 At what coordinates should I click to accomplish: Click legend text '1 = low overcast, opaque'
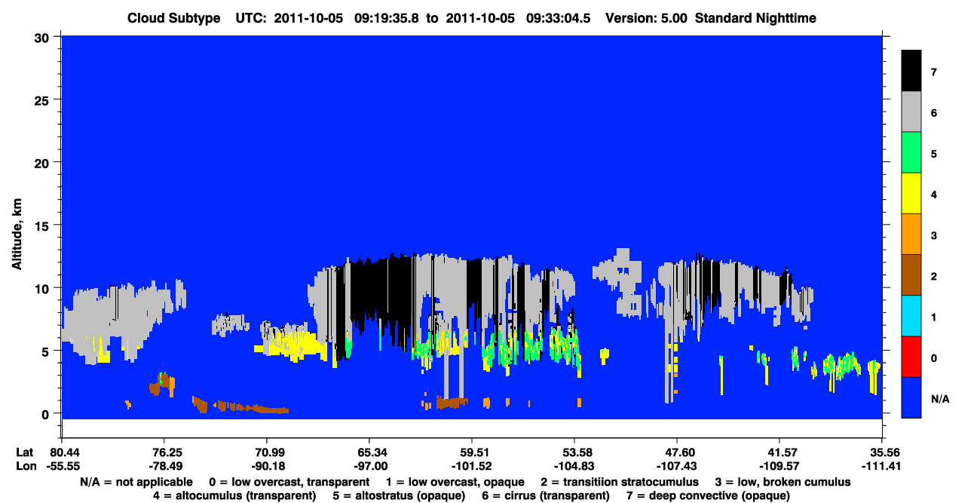(x=455, y=482)
